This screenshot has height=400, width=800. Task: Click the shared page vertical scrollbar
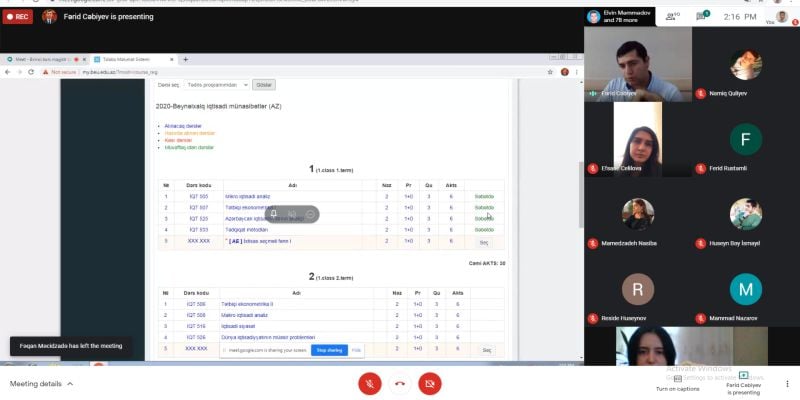(x=581, y=194)
